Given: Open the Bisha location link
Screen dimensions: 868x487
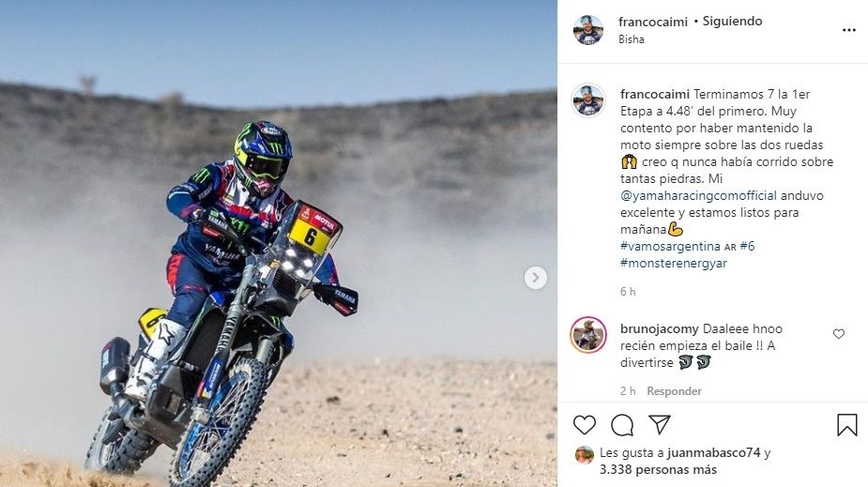Looking at the screenshot, I should click(632, 39).
